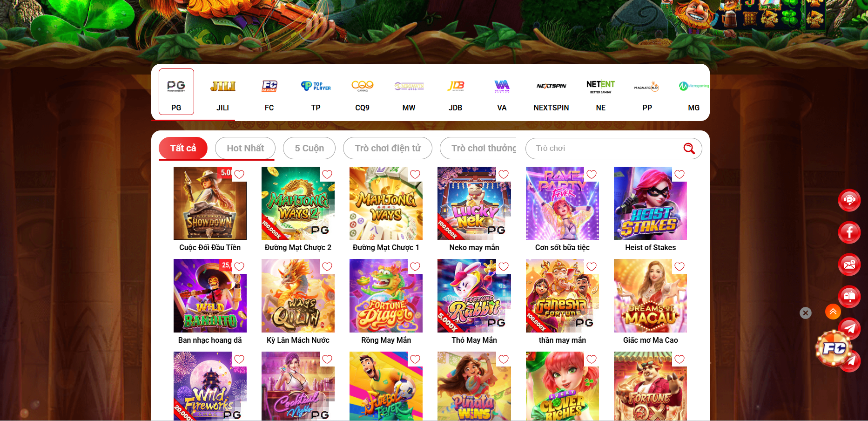Open the envelope messages icon

point(849,265)
